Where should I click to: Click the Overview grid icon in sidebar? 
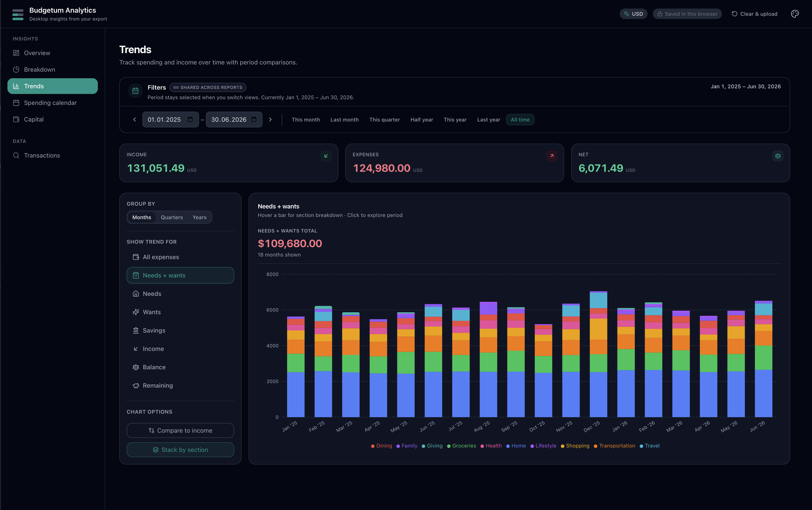[16, 53]
